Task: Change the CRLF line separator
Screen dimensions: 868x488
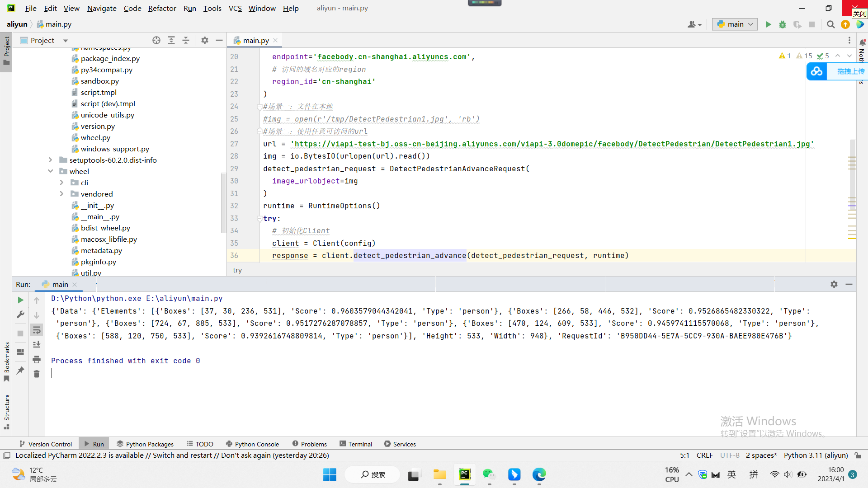Action: (x=704, y=455)
